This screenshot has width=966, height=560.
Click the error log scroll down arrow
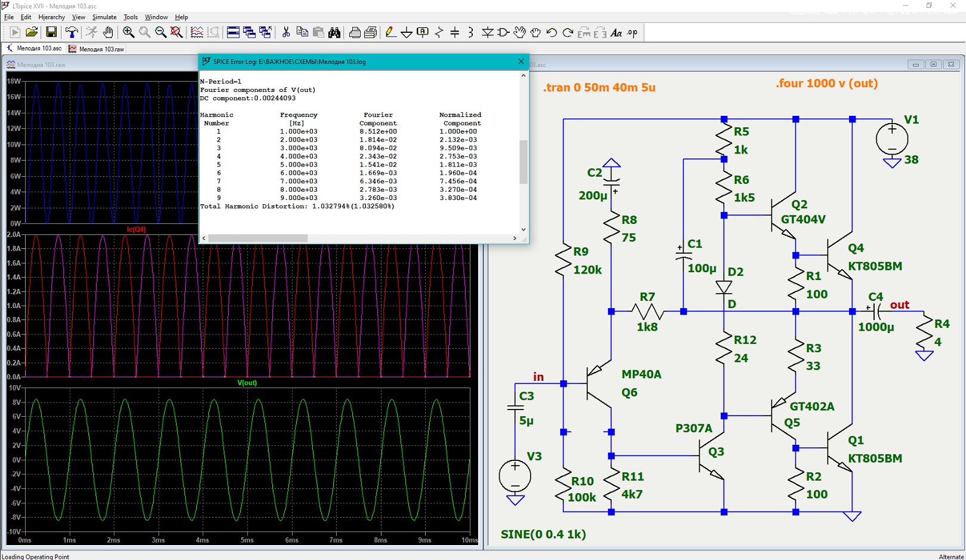pyautogui.click(x=524, y=229)
